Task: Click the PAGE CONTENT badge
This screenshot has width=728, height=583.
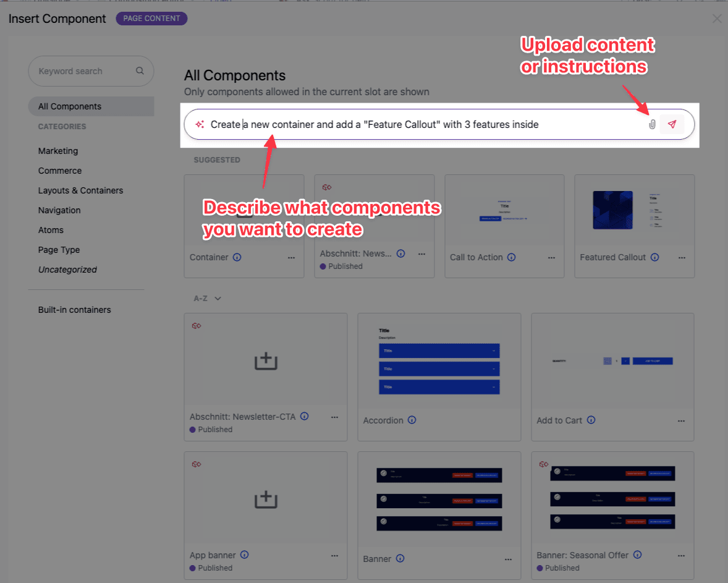Action: (x=151, y=19)
